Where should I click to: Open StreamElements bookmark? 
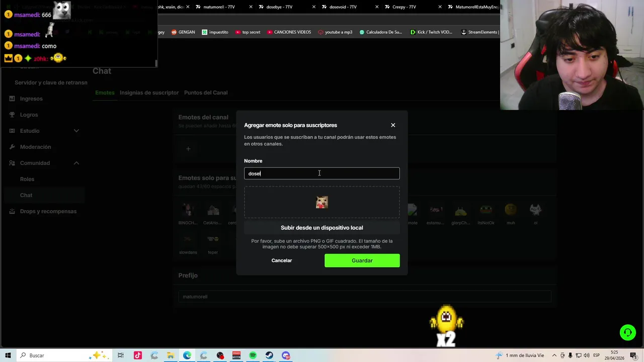click(479, 32)
